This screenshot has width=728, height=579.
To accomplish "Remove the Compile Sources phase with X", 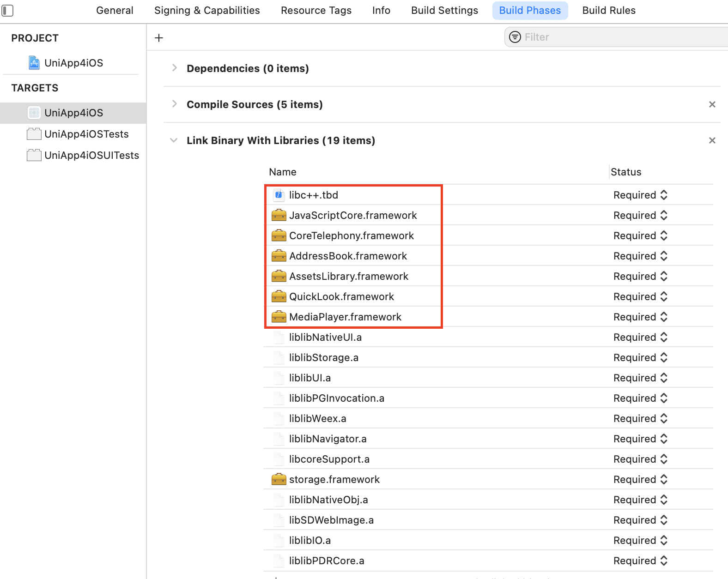I will (712, 104).
